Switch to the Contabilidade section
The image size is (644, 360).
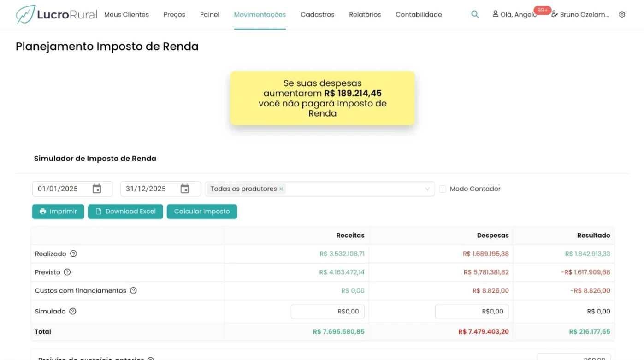(418, 14)
